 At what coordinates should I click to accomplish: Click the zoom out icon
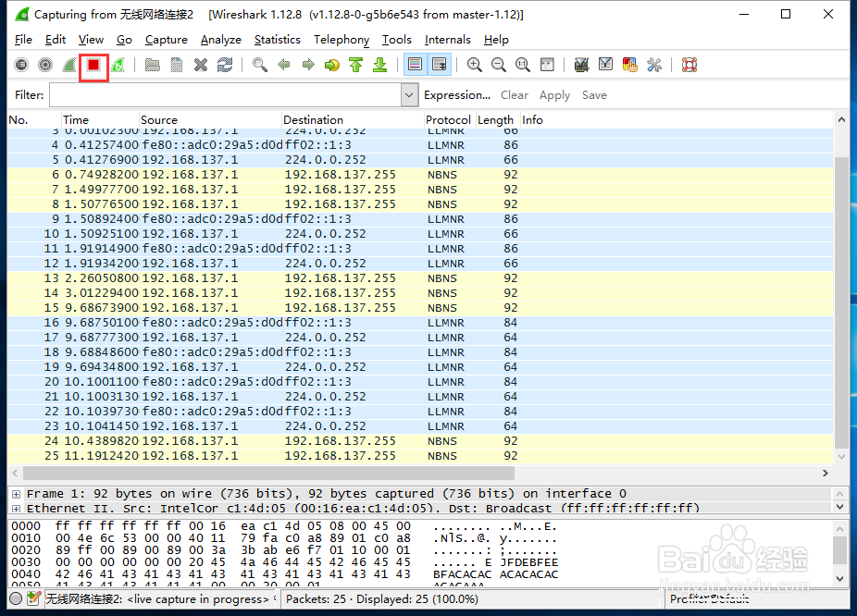[x=499, y=65]
